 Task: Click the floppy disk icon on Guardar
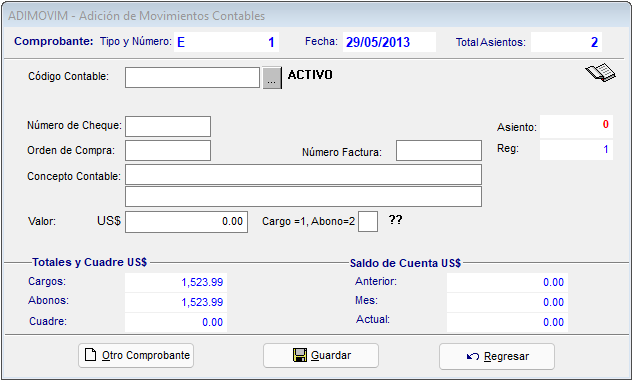300,355
